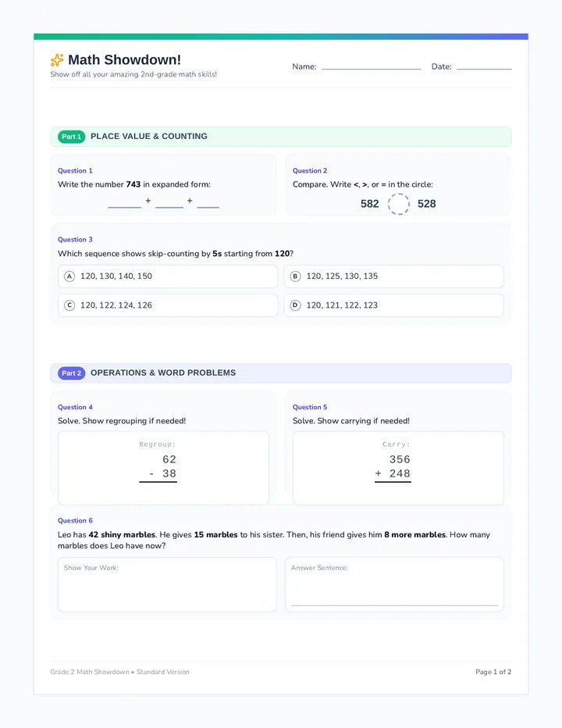Click the Question 3 label

pos(75,240)
